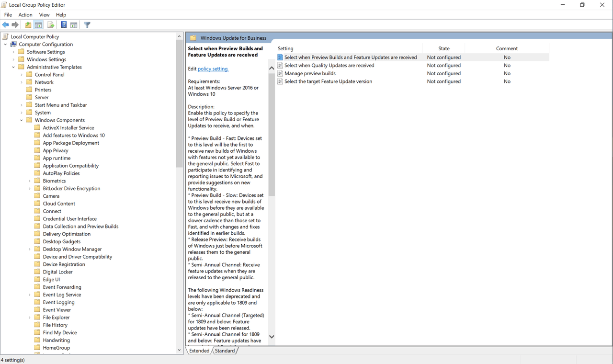Select 'Data Collection and Preview Builds' tree item
The width and height of the screenshot is (613, 364).
(x=80, y=227)
